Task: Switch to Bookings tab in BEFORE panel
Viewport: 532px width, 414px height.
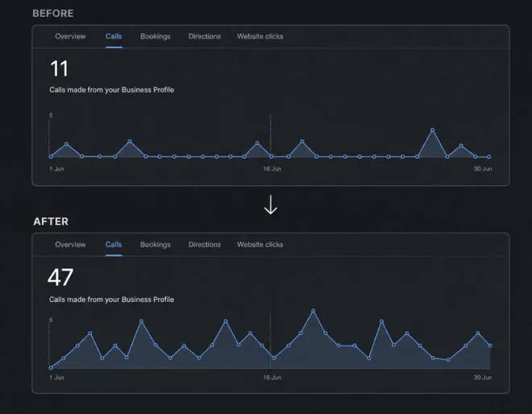Action: pos(156,36)
